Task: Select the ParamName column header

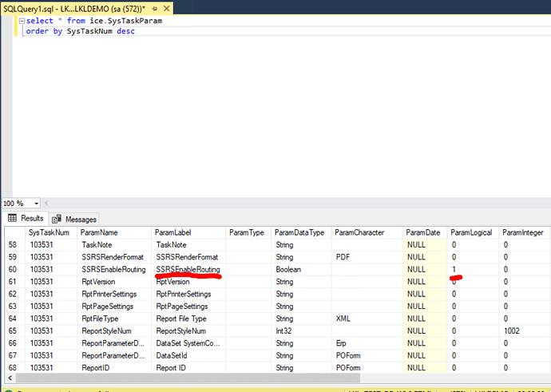Action: pos(114,232)
